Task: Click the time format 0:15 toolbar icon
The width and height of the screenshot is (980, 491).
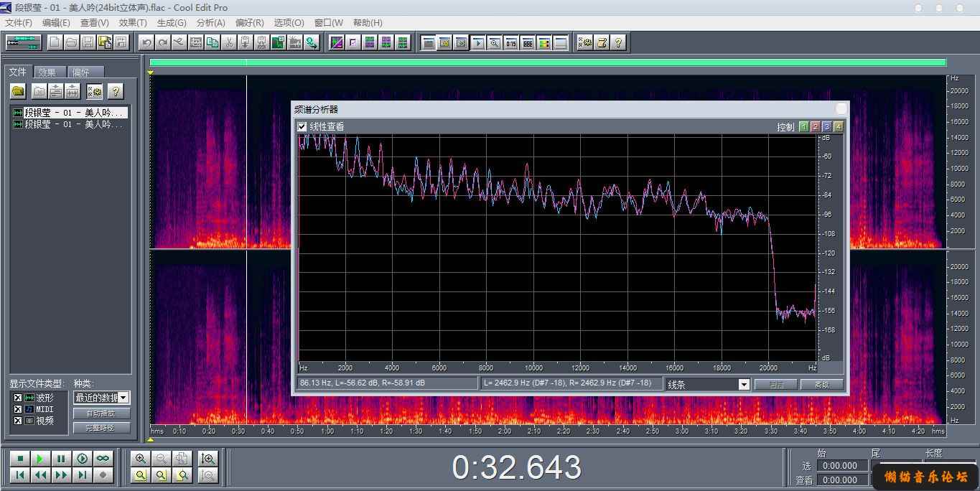Action: click(511, 42)
